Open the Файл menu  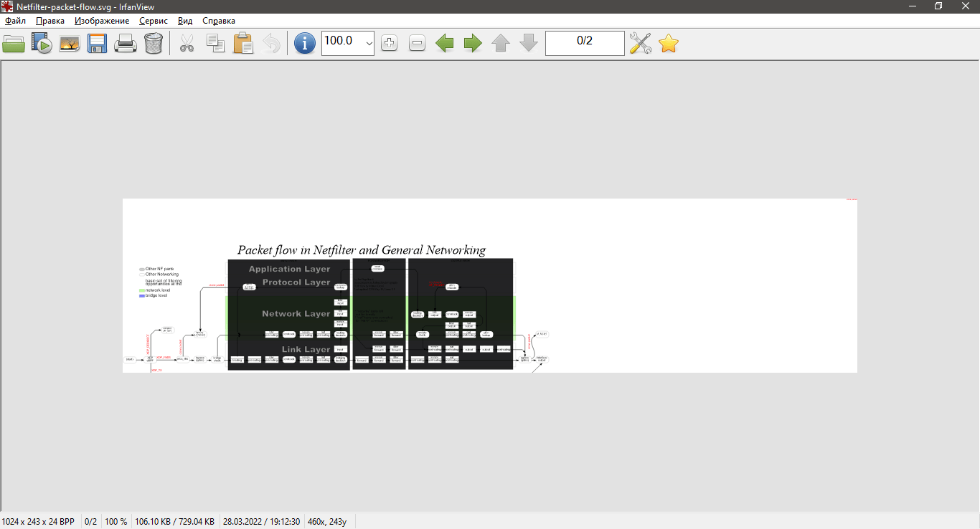point(15,21)
